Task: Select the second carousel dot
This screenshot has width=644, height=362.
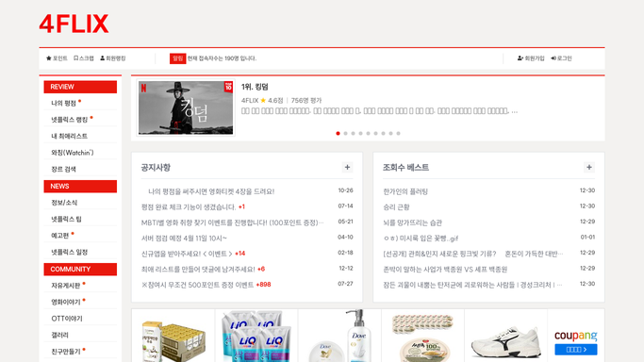Action: 345,133
